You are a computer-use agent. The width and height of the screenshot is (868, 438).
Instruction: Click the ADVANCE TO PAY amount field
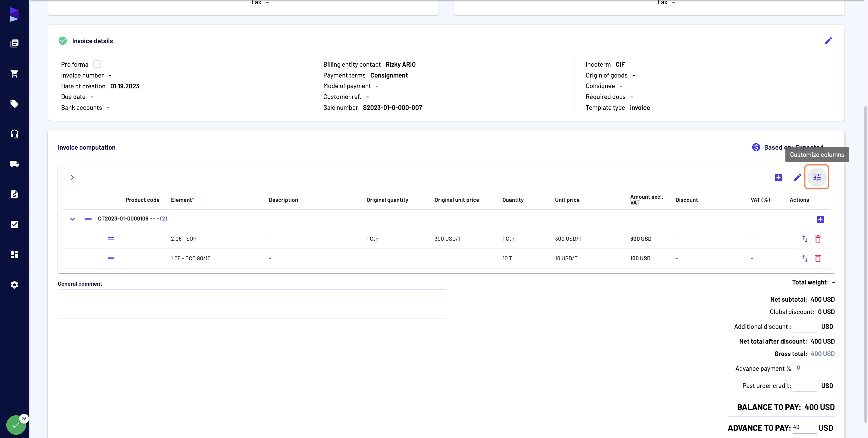(805, 427)
